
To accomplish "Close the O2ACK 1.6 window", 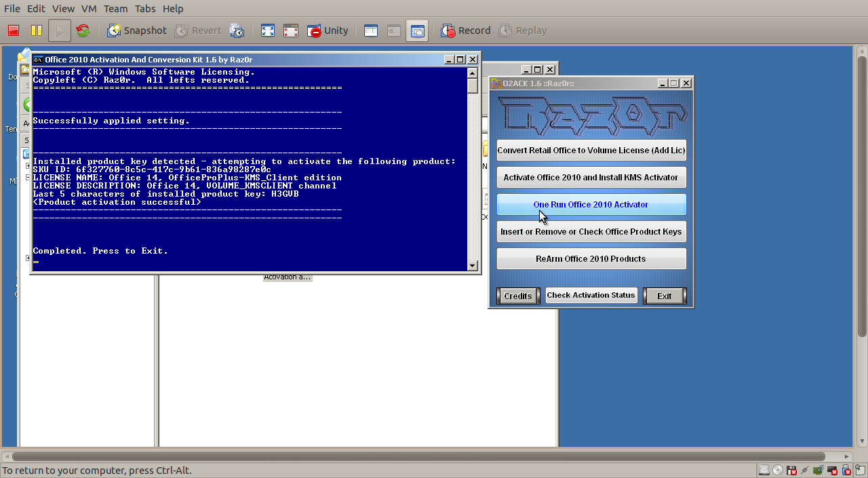I will (686, 83).
